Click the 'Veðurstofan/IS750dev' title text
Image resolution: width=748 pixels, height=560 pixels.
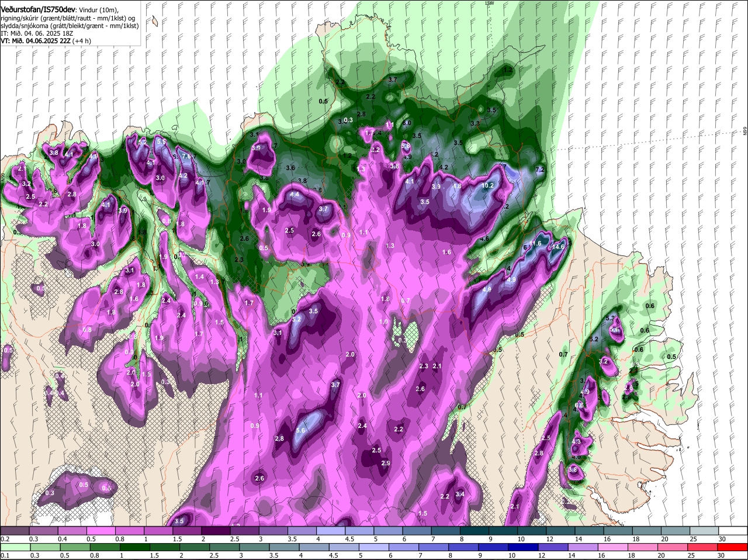[37, 9]
